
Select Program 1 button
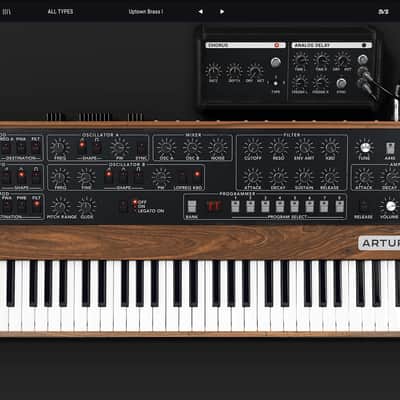[235, 206]
